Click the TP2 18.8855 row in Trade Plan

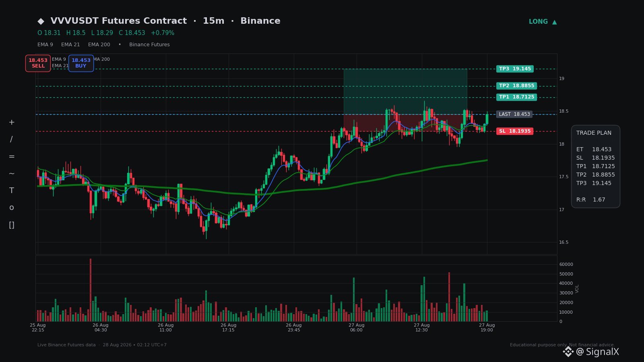point(596,175)
